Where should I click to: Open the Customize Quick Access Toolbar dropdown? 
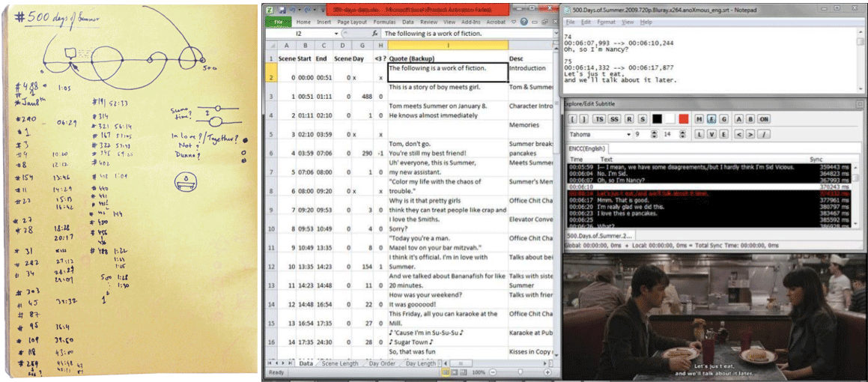tap(322, 10)
